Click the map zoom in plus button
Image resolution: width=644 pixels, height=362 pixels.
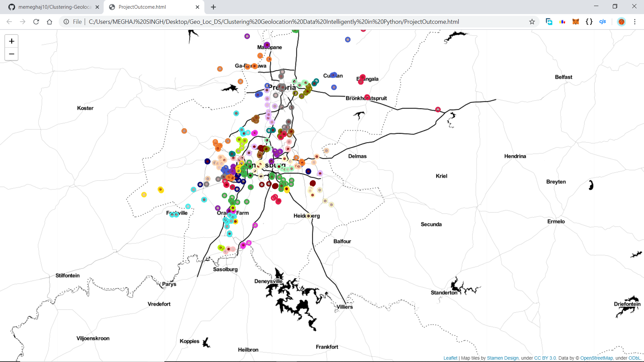11,41
